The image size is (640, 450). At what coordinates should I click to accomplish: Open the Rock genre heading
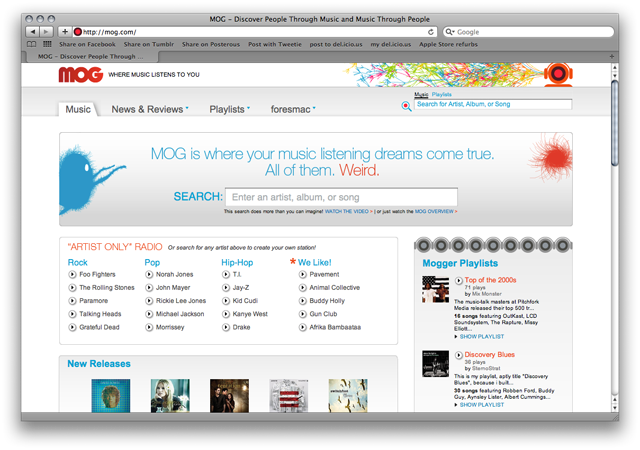pos(78,263)
